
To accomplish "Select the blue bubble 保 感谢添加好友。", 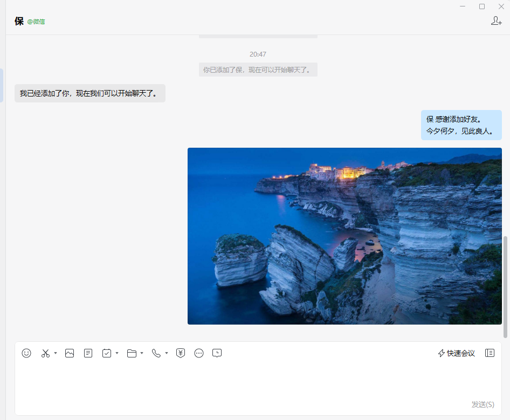I will pos(461,125).
